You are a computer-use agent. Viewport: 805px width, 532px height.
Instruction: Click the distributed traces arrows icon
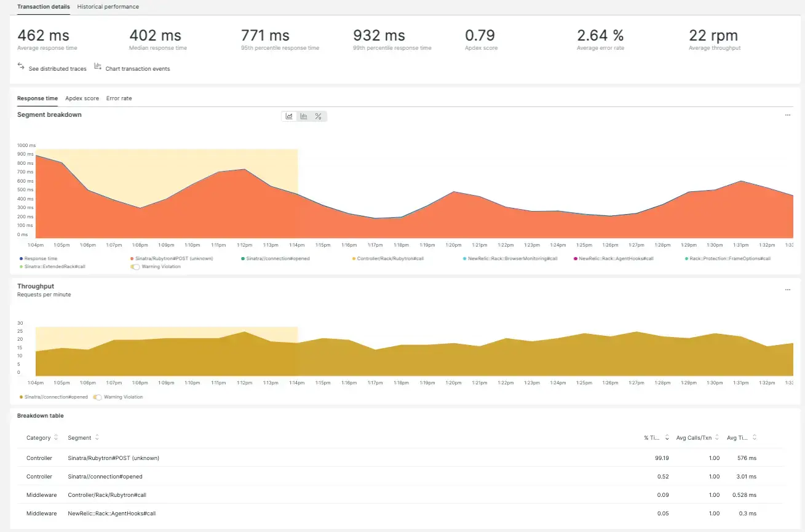click(21, 66)
